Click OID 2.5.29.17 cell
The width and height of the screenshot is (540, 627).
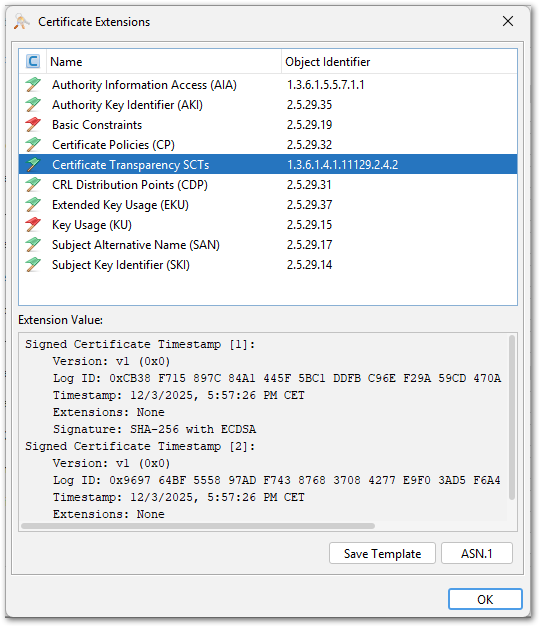309,245
